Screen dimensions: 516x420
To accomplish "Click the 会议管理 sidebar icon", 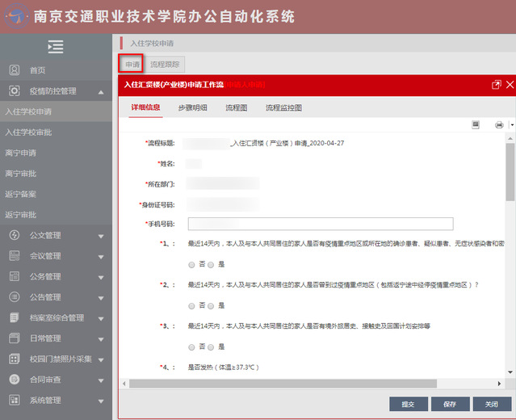I will coord(14,256).
